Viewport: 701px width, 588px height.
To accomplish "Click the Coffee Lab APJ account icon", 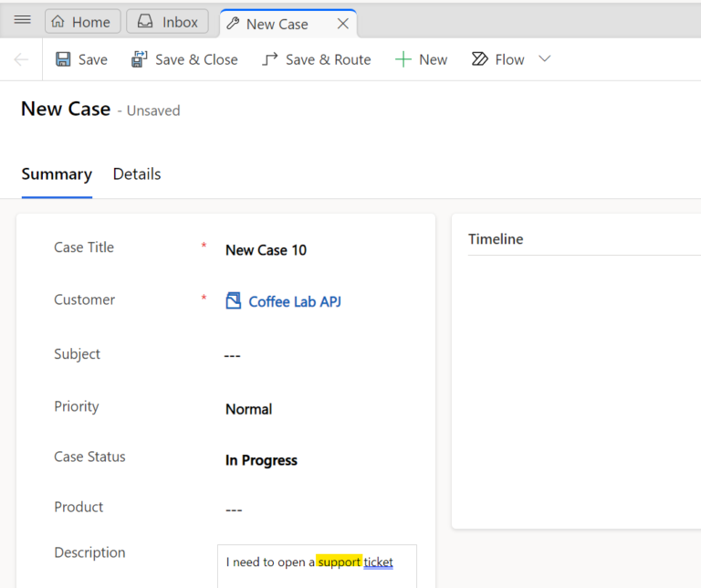I will point(234,301).
